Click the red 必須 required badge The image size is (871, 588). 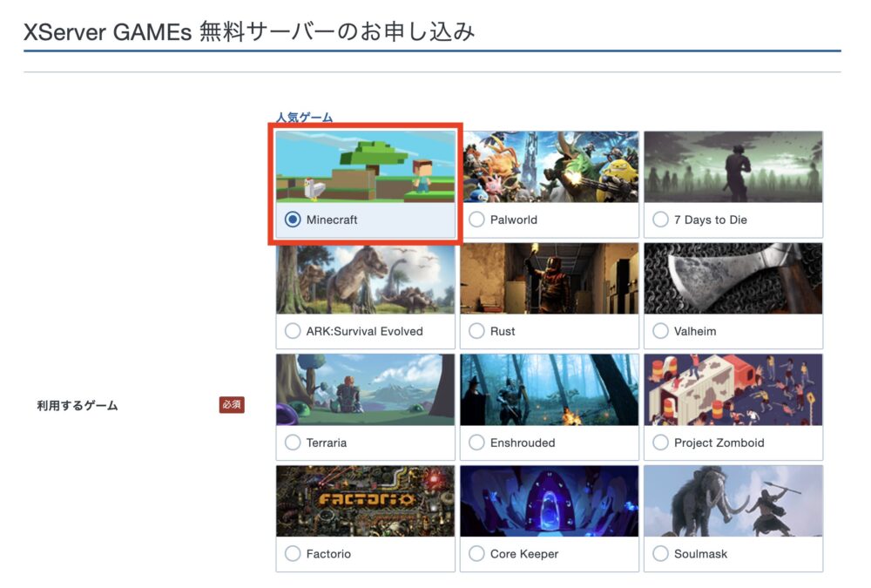232,405
